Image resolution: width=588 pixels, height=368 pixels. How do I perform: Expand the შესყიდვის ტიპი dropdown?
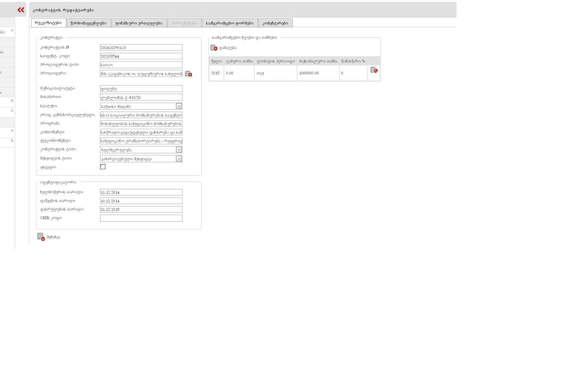[178, 159]
